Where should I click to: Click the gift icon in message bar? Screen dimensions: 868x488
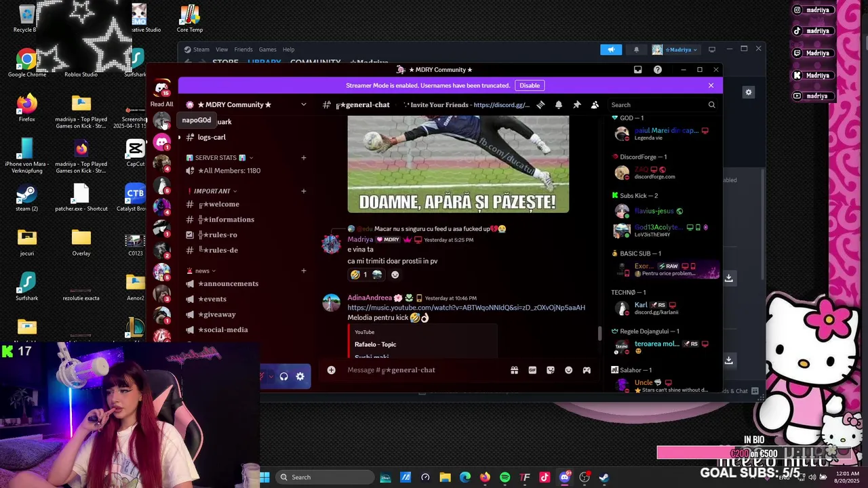(x=514, y=370)
